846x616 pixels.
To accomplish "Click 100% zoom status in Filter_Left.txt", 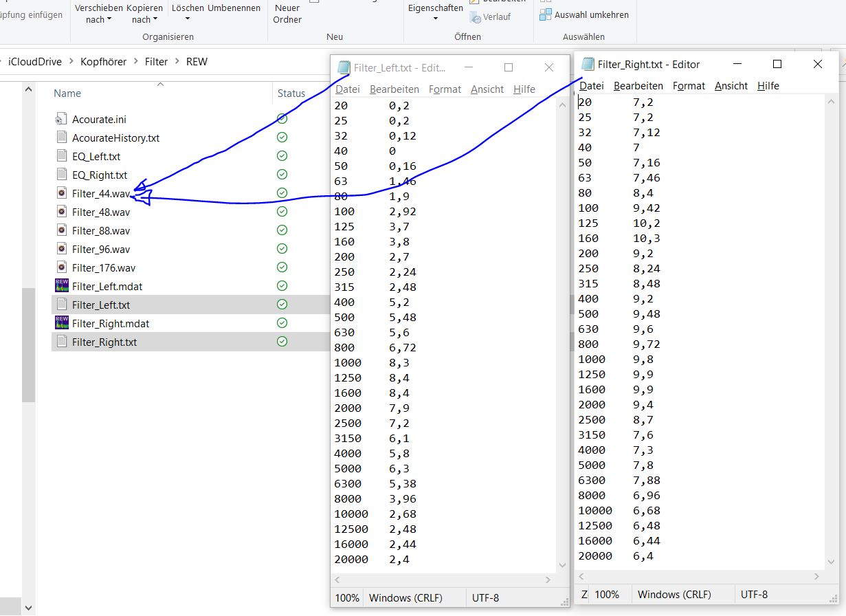I will 347,598.
